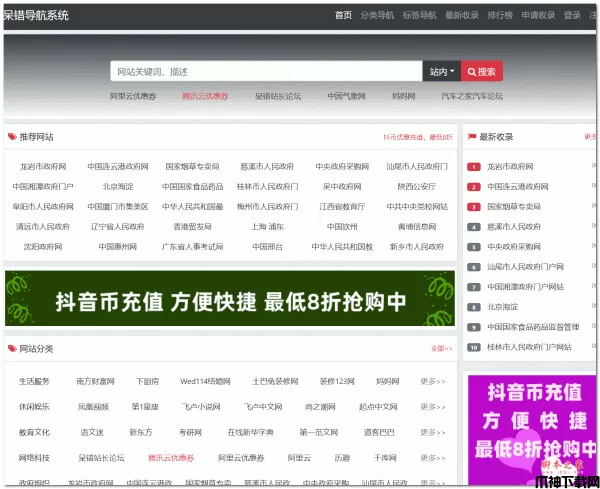This screenshot has width=600, height=489.
Task: Open 龙岩市政府网 in recommended sites
Action: point(43,166)
